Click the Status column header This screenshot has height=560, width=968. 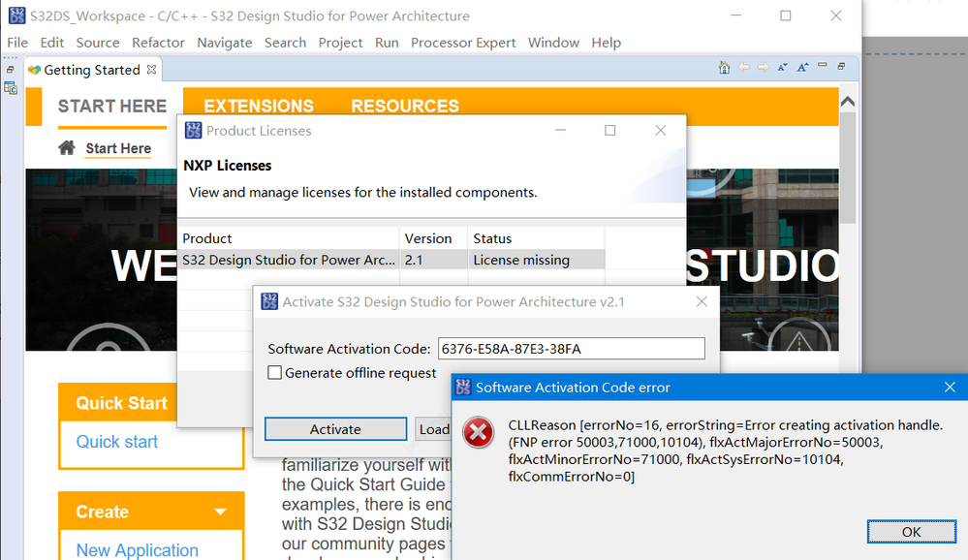pos(536,238)
